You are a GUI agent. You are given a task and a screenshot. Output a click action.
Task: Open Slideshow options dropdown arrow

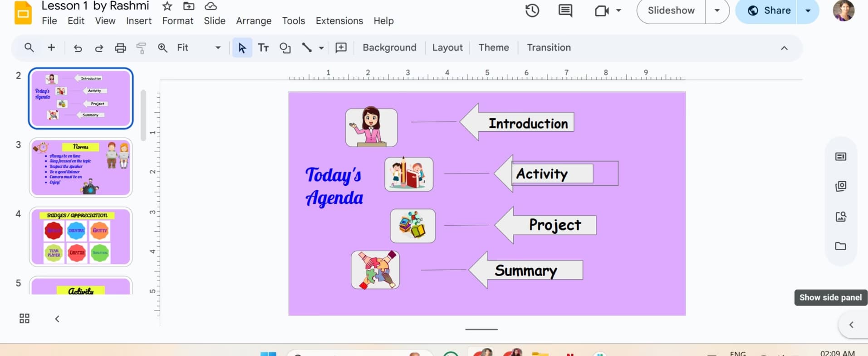[717, 10]
